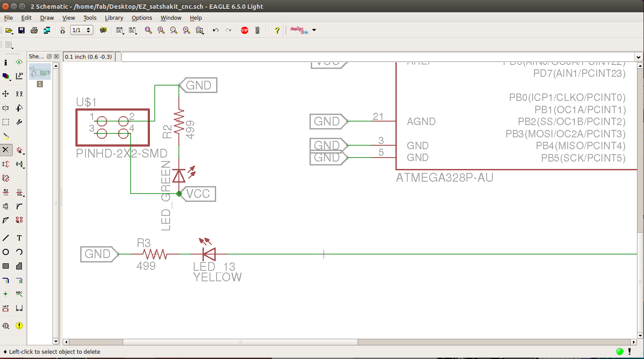The width and height of the screenshot is (644, 359).
Task: Select the Pinswap tool
Action: 6,164
